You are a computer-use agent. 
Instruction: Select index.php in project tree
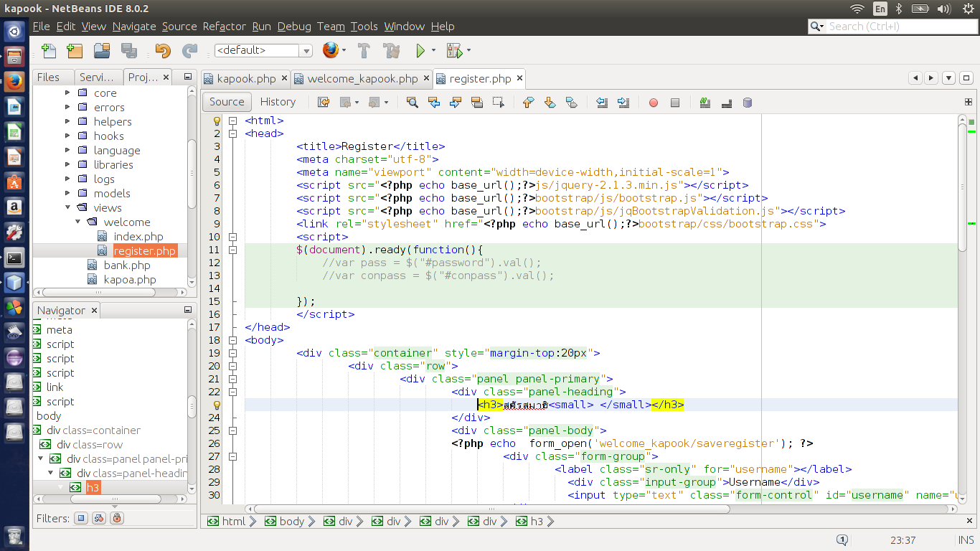[x=138, y=237]
